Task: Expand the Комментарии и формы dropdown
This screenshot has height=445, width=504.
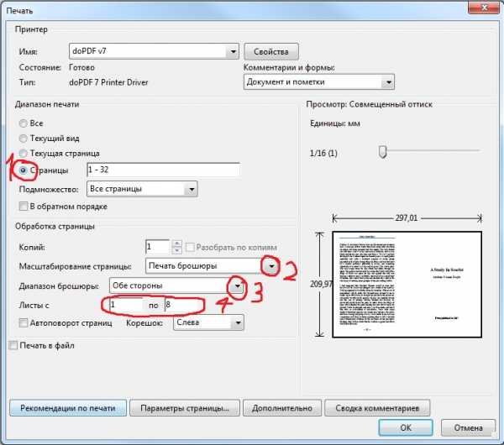Action: point(387,82)
